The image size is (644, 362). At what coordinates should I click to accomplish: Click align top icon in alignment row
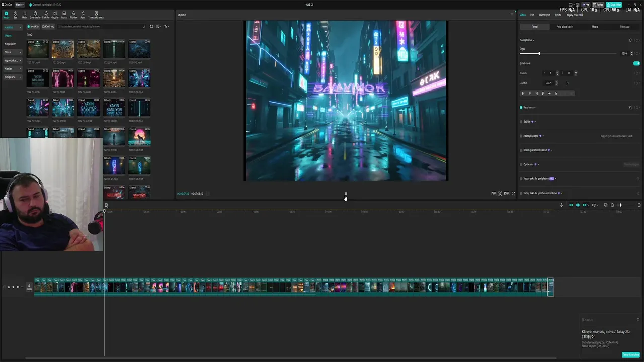(x=543, y=93)
